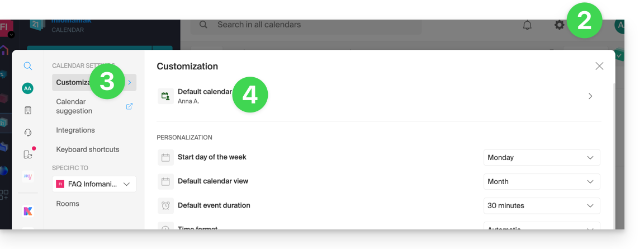Select FAQ Infomaniak organization dropdown
Viewport: 644px width, 249px height.
click(94, 184)
